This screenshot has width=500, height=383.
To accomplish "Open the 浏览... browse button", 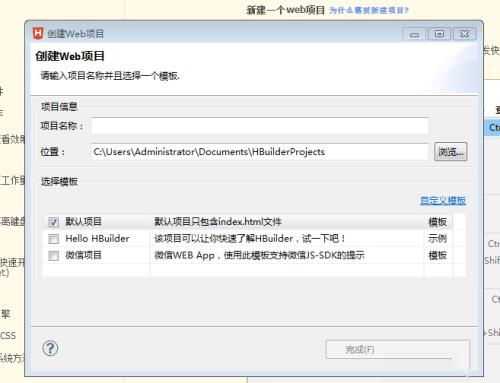I will tap(451, 152).
